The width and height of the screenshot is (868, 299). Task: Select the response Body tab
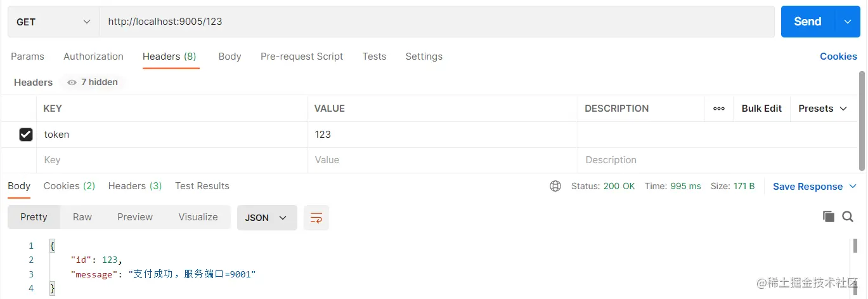(x=19, y=186)
